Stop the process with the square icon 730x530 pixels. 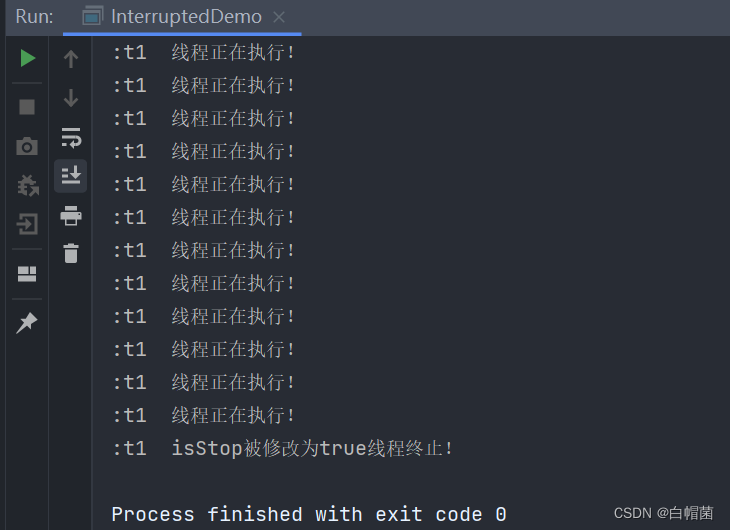(x=27, y=107)
